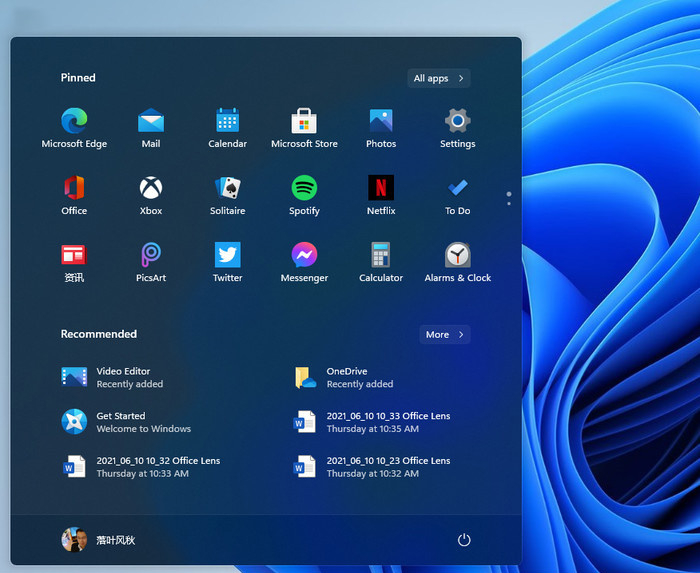Open the Calendar app
Viewport: 700px width, 573px height.
coord(228,121)
